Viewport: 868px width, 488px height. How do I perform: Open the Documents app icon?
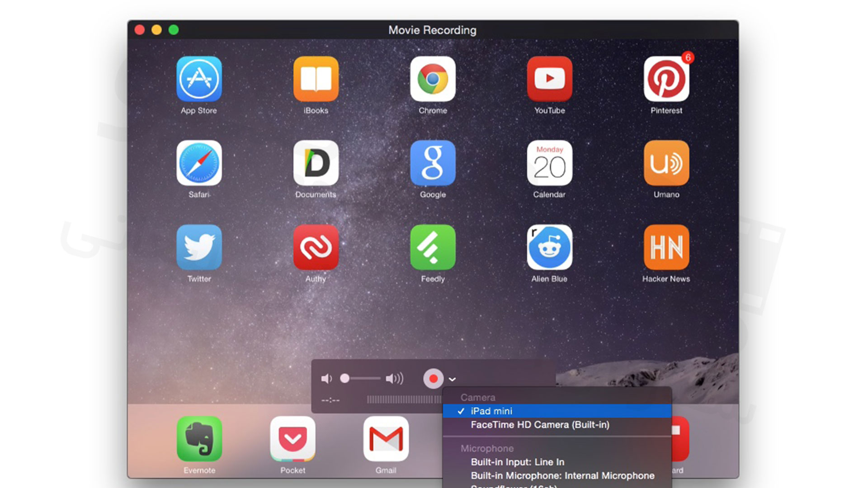(316, 163)
